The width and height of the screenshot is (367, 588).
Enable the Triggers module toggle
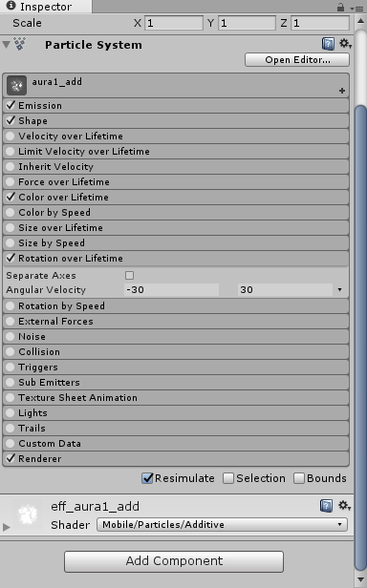coord(11,367)
